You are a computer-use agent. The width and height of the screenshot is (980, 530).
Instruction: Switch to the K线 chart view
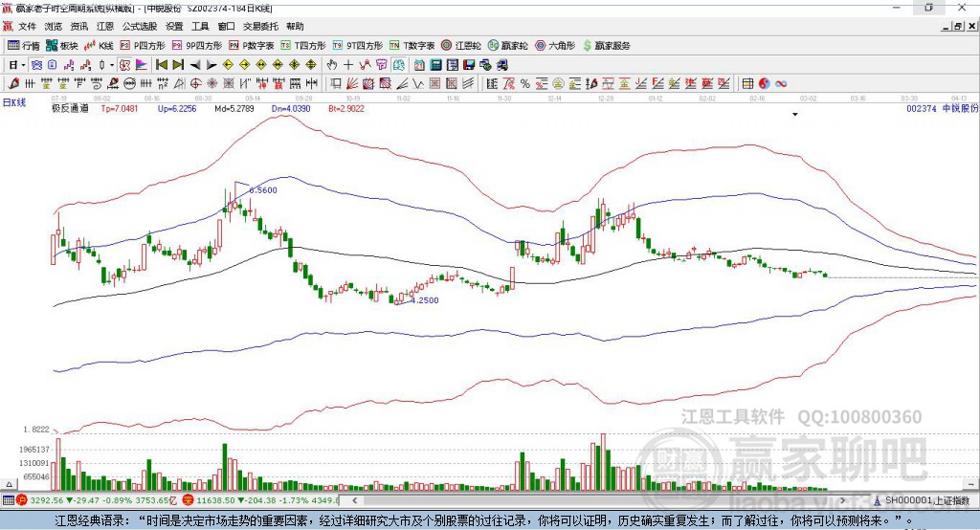(99, 46)
